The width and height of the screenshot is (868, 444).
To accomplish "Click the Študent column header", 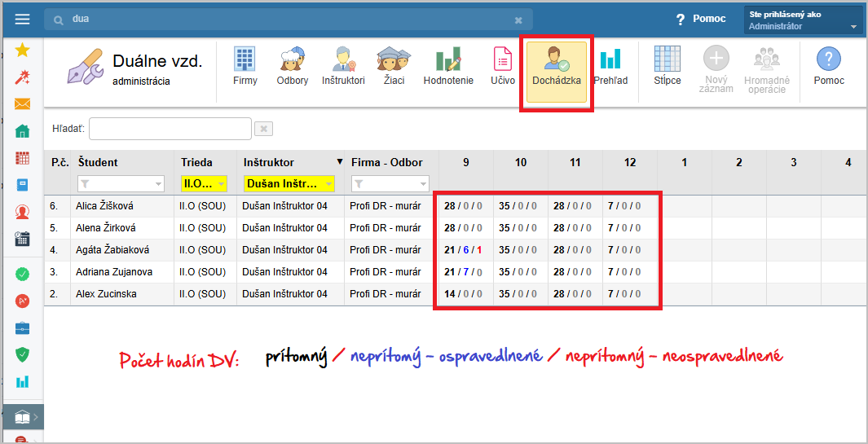I will tap(98, 163).
